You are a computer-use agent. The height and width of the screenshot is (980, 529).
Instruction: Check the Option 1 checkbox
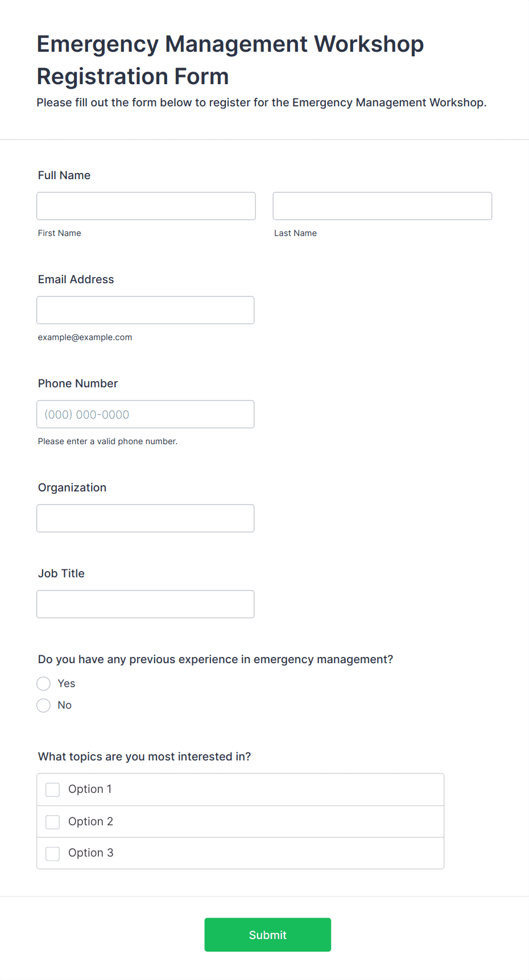(53, 789)
